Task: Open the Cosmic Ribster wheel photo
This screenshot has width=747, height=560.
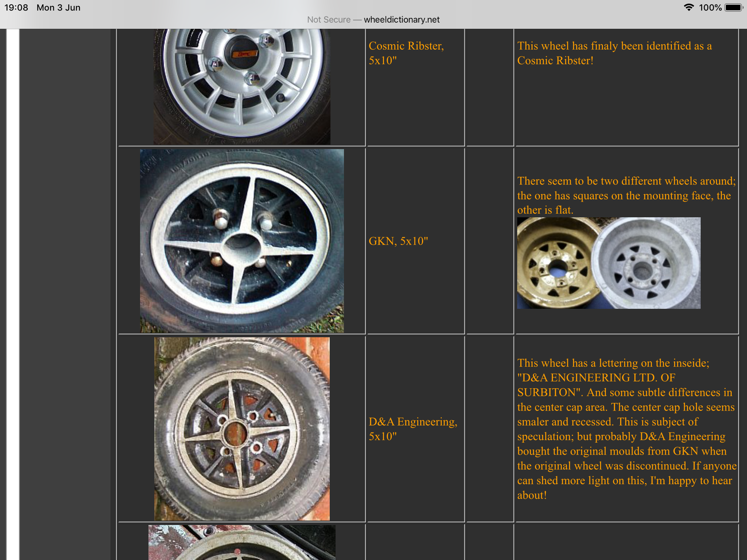Action: (x=242, y=87)
